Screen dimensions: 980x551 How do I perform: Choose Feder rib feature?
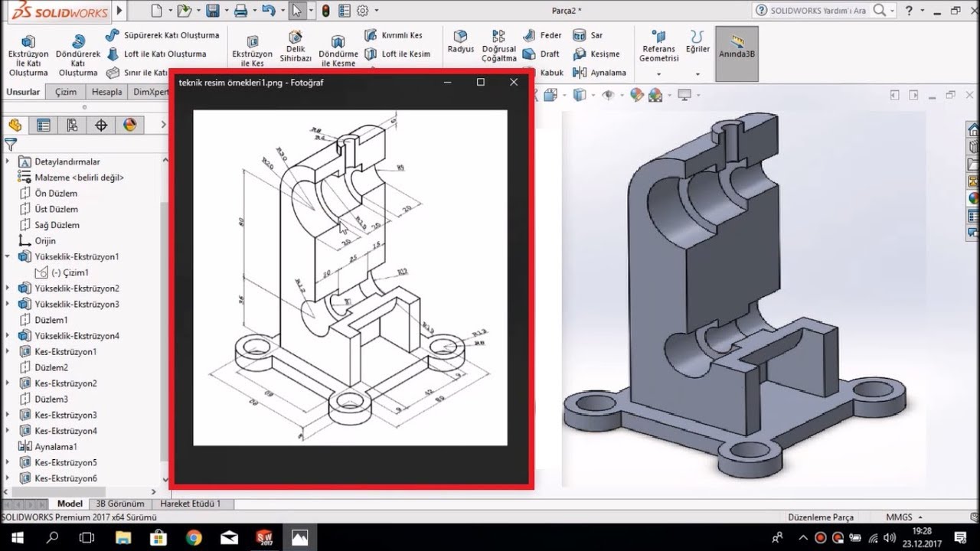click(x=543, y=35)
